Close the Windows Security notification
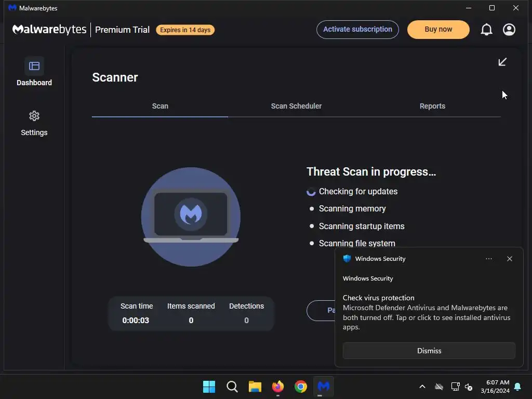The height and width of the screenshot is (399, 532). coord(509,259)
